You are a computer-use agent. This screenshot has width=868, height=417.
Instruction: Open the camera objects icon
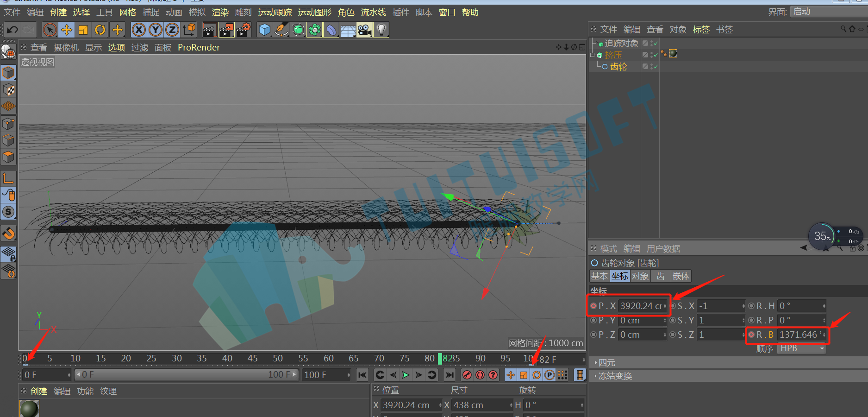[x=364, y=30]
